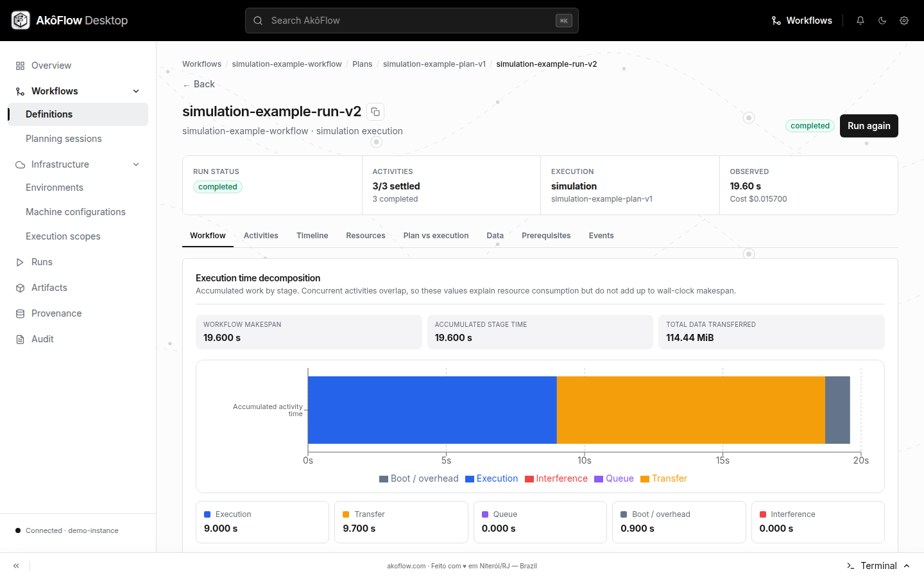Open the notifications bell
Viewport: 924px width, 578px height.
(860, 21)
